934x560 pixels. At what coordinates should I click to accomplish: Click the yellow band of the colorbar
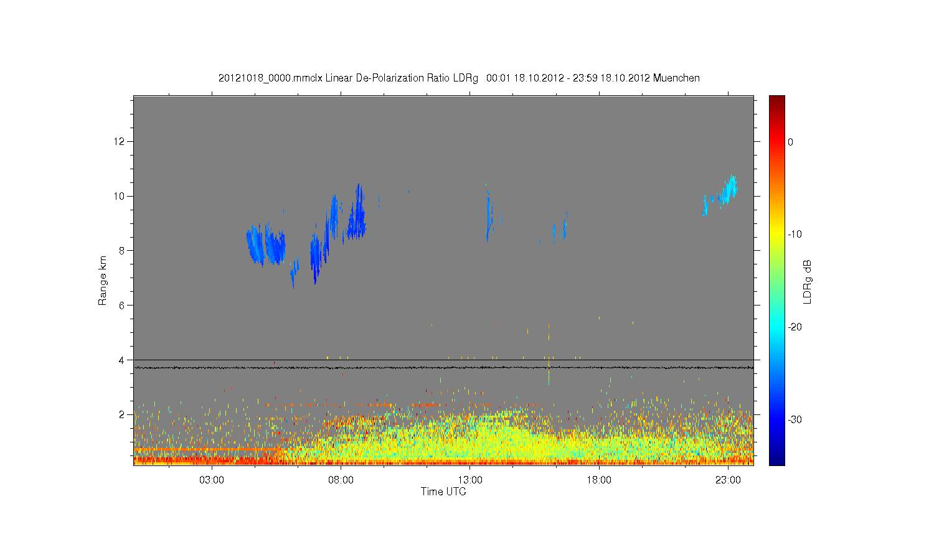pyautogui.click(x=777, y=235)
